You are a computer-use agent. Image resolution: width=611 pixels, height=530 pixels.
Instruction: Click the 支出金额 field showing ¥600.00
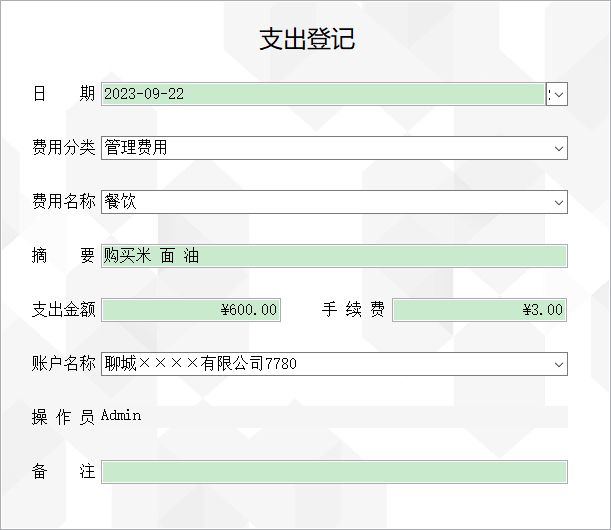click(191, 310)
